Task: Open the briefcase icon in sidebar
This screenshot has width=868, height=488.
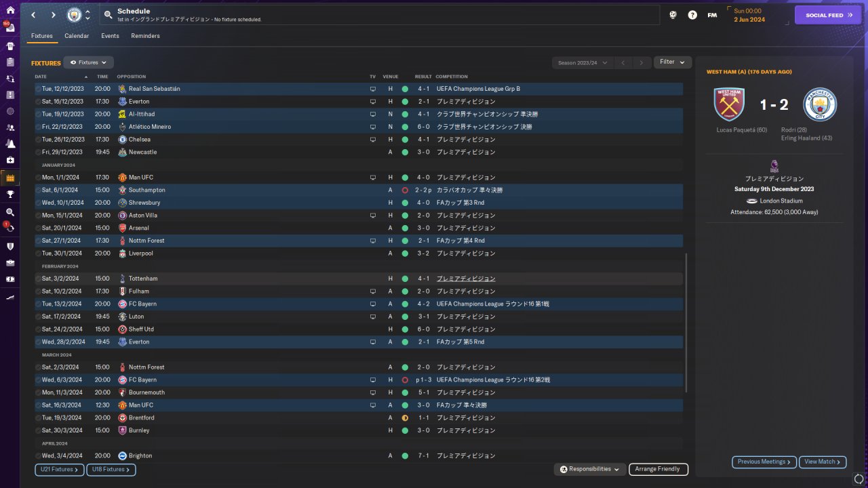Action: pos(9,262)
